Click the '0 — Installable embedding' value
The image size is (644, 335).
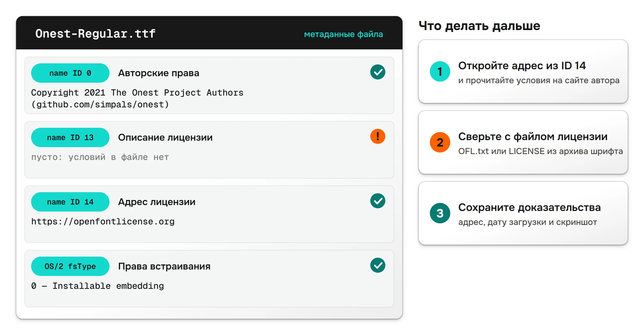tap(97, 286)
